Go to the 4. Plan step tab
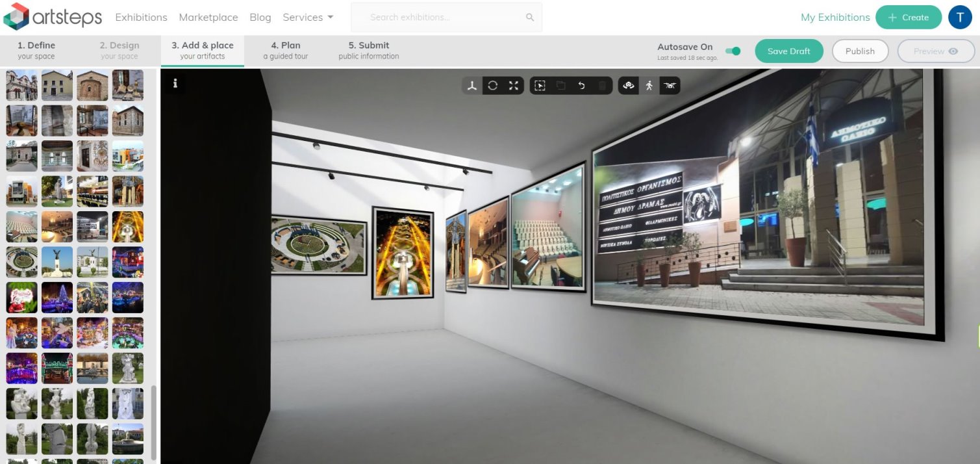This screenshot has height=464, width=980. [285, 51]
